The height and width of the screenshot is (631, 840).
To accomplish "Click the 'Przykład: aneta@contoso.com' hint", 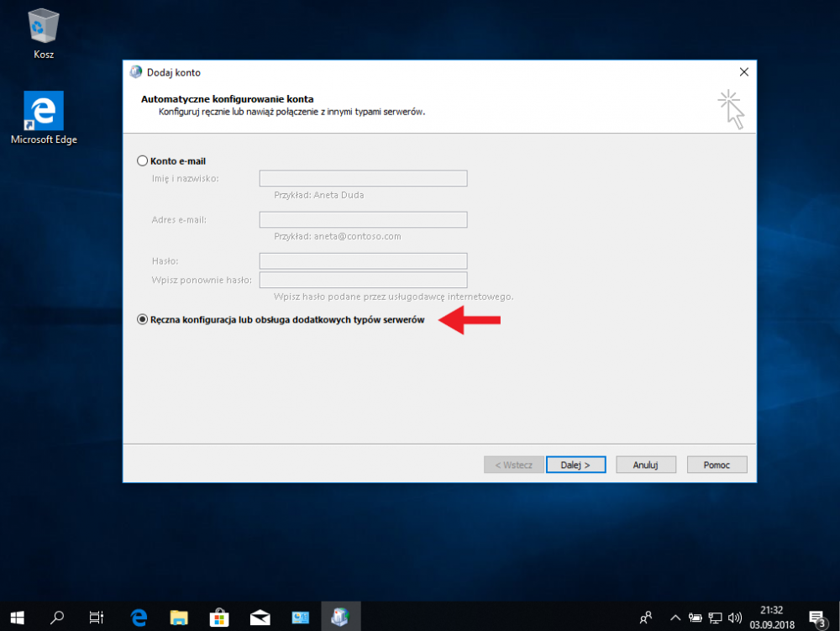I will pos(338,236).
